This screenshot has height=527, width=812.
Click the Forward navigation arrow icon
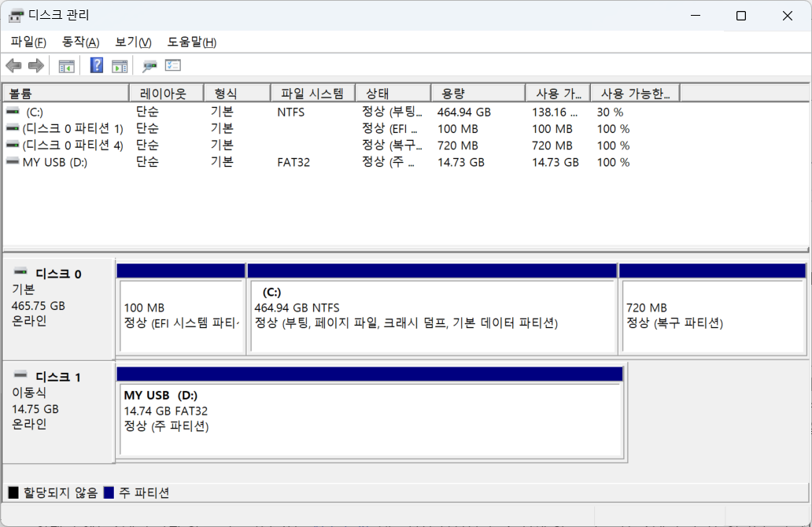pos(35,65)
